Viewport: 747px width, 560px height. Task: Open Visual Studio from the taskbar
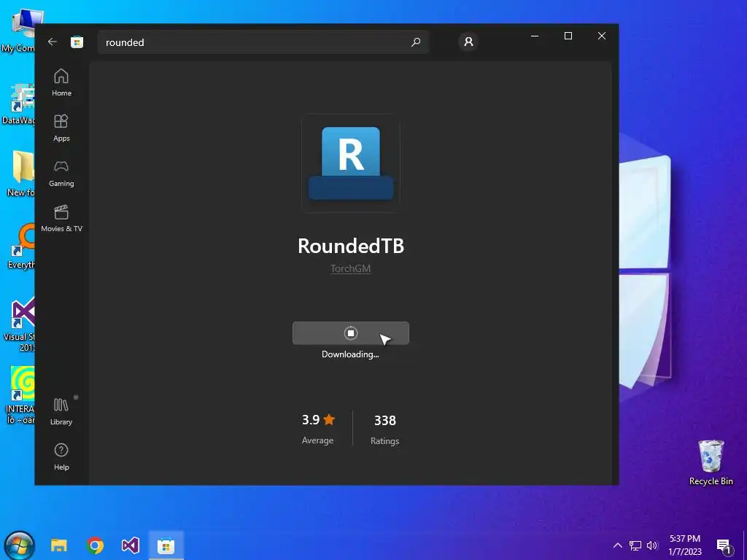tap(130, 545)
